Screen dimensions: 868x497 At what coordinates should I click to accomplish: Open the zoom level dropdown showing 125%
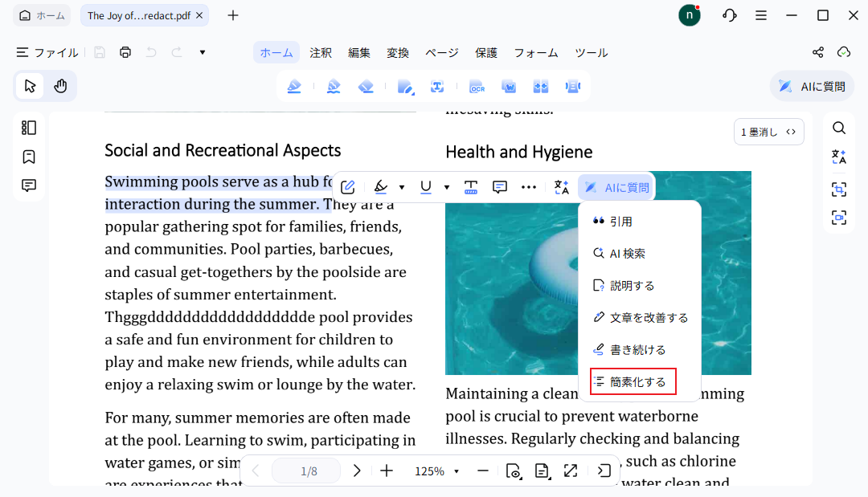point(436,471)
